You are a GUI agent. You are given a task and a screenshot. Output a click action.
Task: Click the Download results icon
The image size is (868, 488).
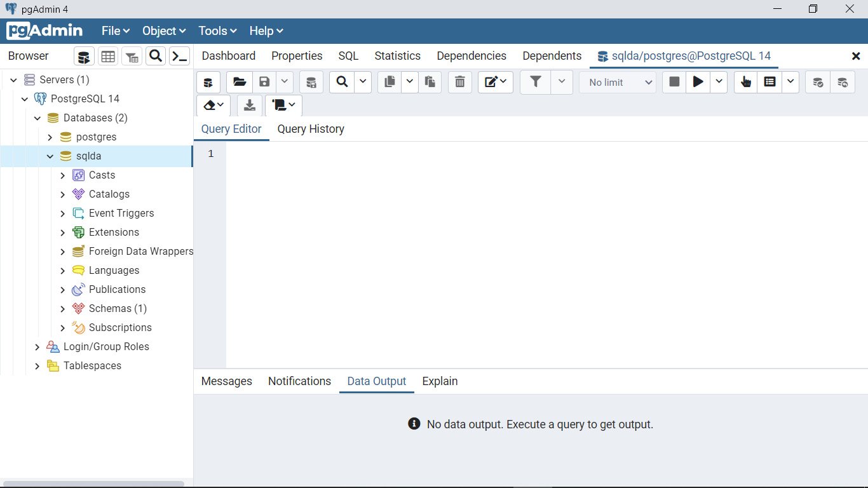click(x=250, y=105)
